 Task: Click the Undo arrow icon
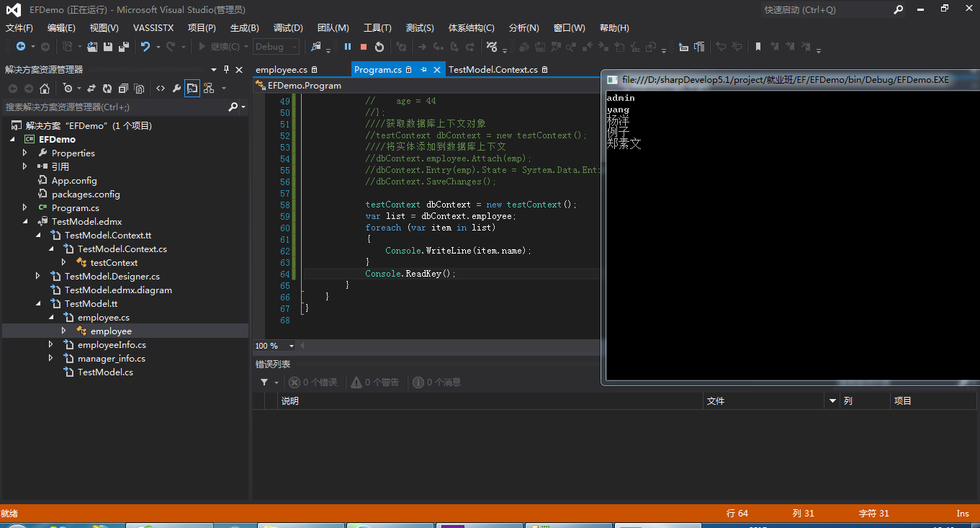[145, 47]
